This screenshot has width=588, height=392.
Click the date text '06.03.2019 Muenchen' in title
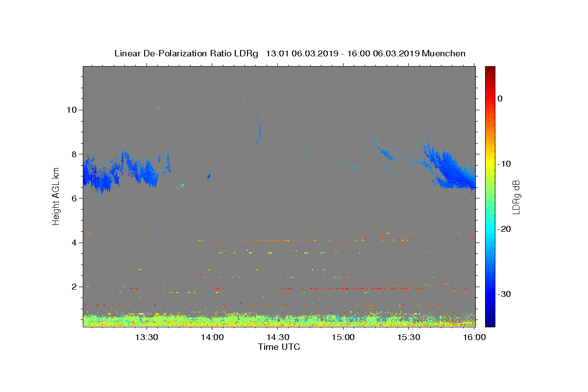coord(419,53)
